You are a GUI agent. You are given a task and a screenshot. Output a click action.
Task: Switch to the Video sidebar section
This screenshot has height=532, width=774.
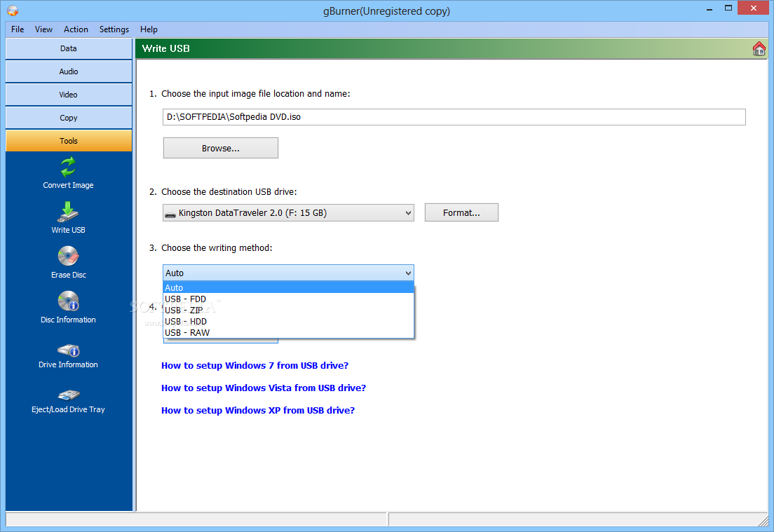tap(69, 95)
